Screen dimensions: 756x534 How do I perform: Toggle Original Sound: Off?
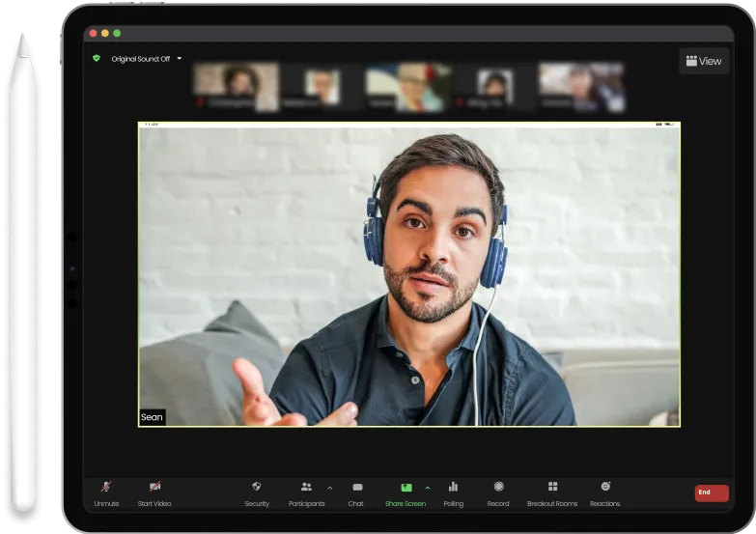tap(140, 59)
